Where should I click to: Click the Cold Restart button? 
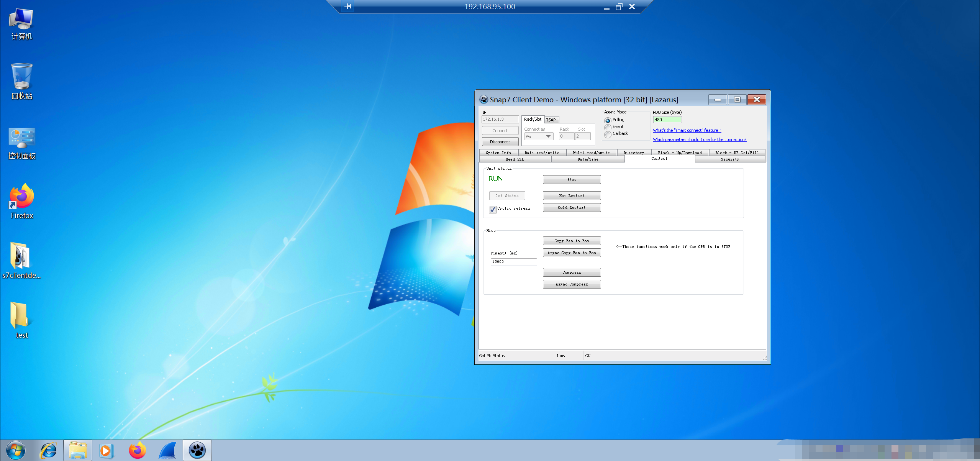click(x=572, y=207)
